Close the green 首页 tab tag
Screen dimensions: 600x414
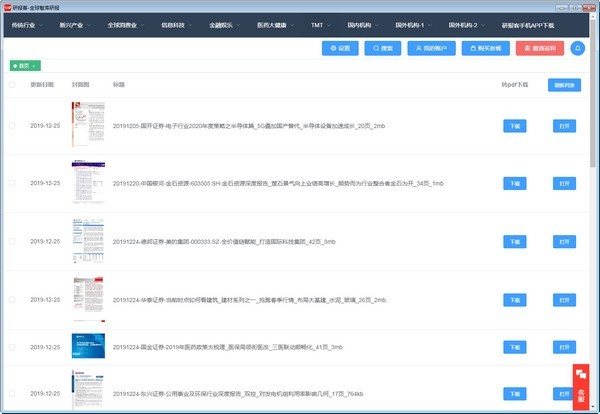(x=35, y=66)
